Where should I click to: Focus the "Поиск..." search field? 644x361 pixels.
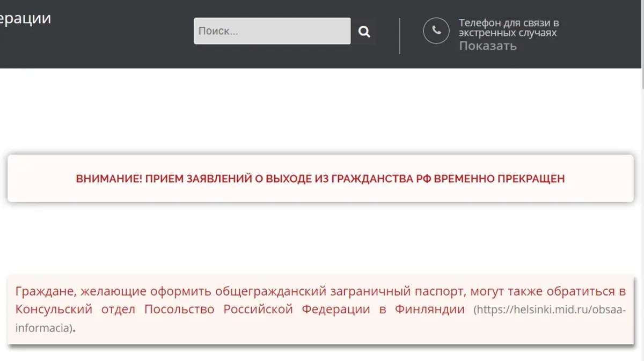(x=272, y=31)
